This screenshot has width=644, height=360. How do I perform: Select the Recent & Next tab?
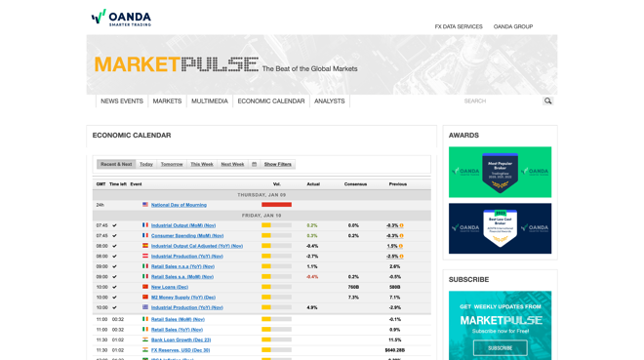(116, 164)
